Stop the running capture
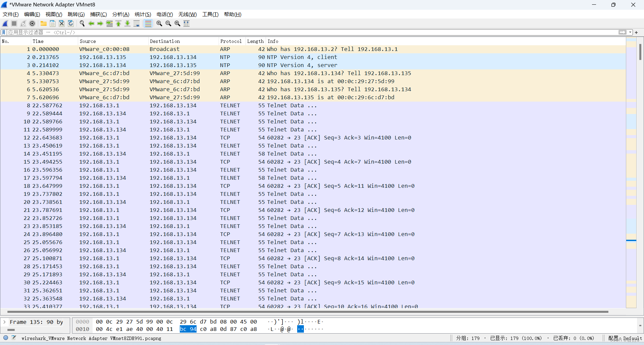Viewport: 644px width, 345px height. (14, 23)
